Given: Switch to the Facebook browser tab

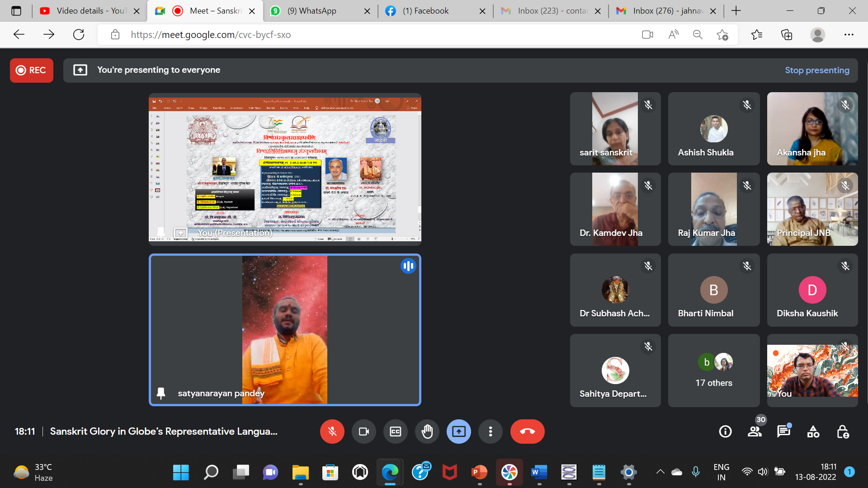Looking at the screenshot, I should point(426,11).
